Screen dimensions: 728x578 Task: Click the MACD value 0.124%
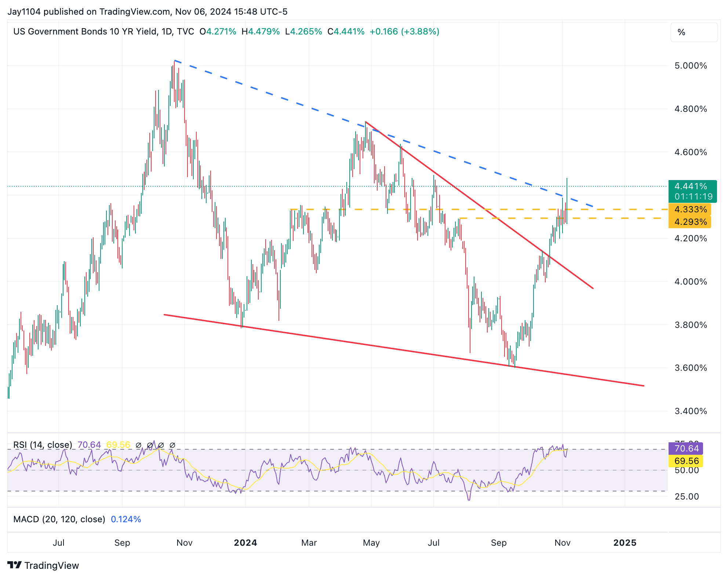[x=126, y=519]
